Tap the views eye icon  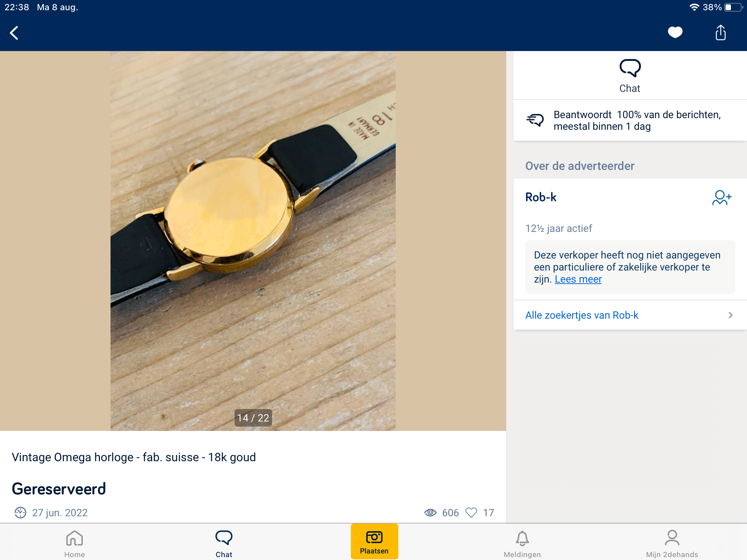[430, 513]
